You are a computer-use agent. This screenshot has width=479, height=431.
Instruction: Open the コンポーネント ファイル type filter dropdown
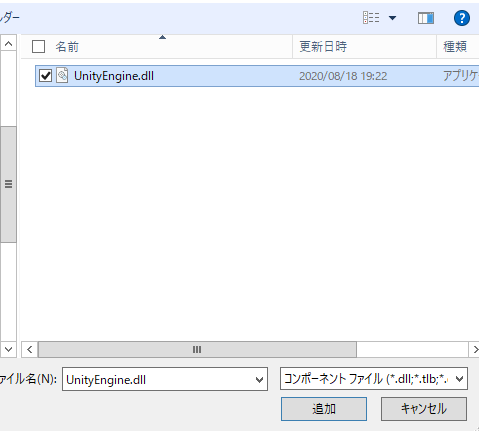[374, 379]
